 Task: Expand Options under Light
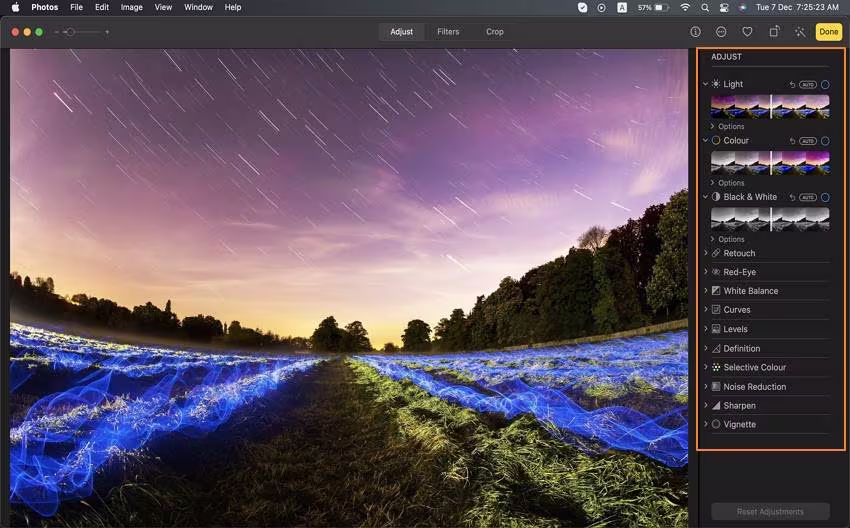[x=727, y=126]
